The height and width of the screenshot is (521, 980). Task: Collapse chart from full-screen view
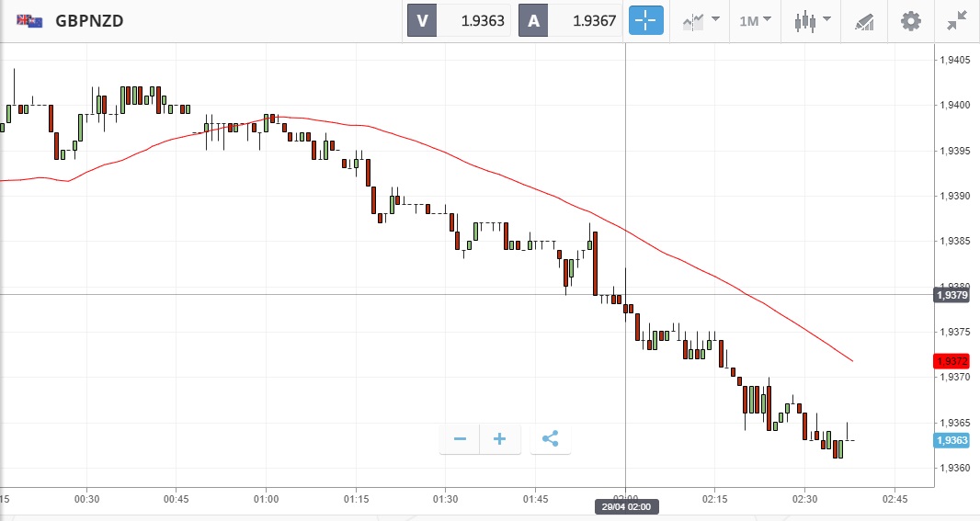(x=957, y=20)
